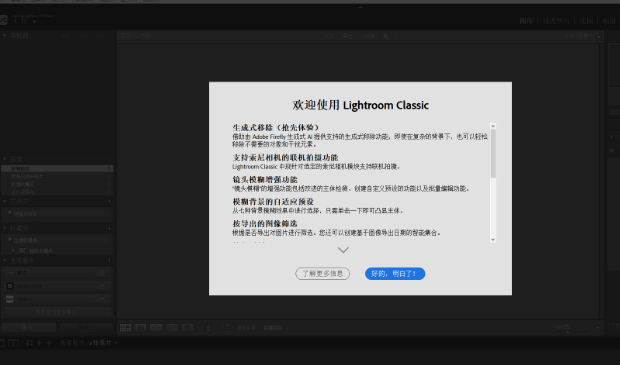Click the Flickr publish service
The height and width of the screenshot is (365, 620).
[x=57, y=299]
